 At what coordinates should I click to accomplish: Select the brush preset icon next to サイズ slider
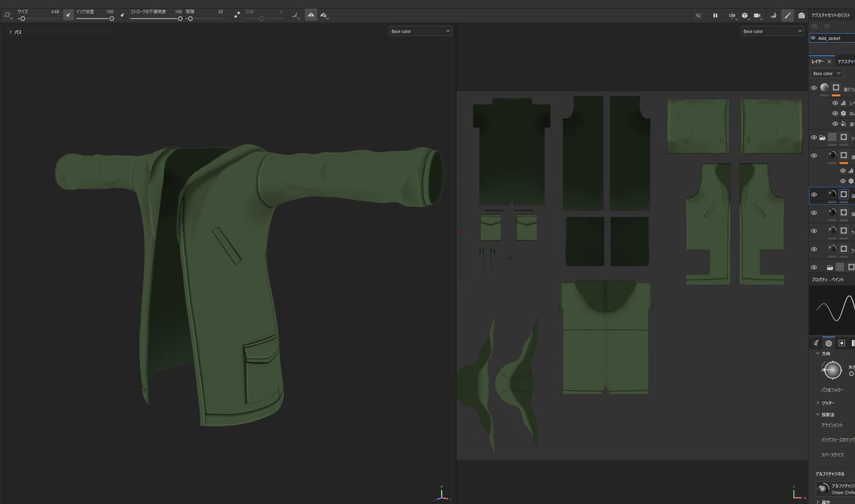pos(67,14)
